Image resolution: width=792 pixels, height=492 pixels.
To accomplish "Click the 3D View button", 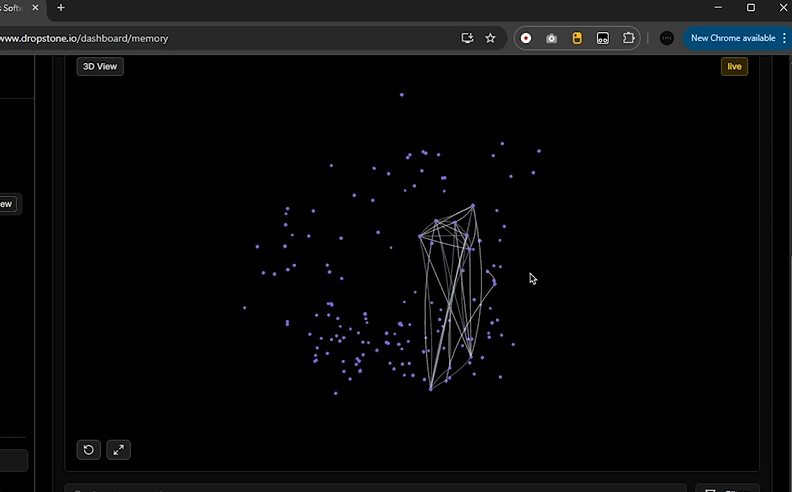I will pyautogui.click(x=100, y=66).
